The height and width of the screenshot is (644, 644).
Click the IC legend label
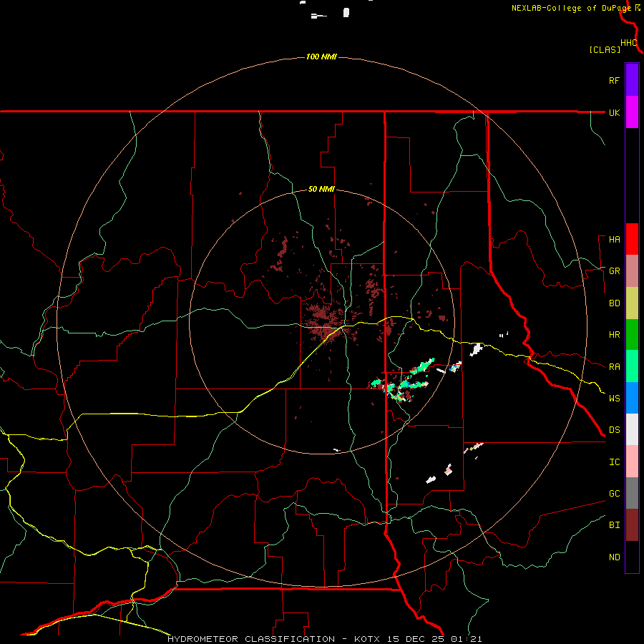coord(615,462)
